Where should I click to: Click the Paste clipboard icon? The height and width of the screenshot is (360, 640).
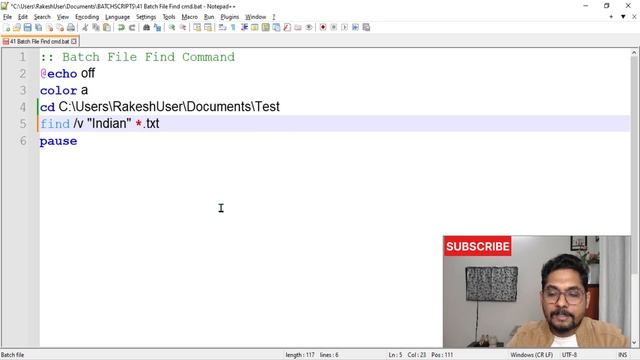107,27
